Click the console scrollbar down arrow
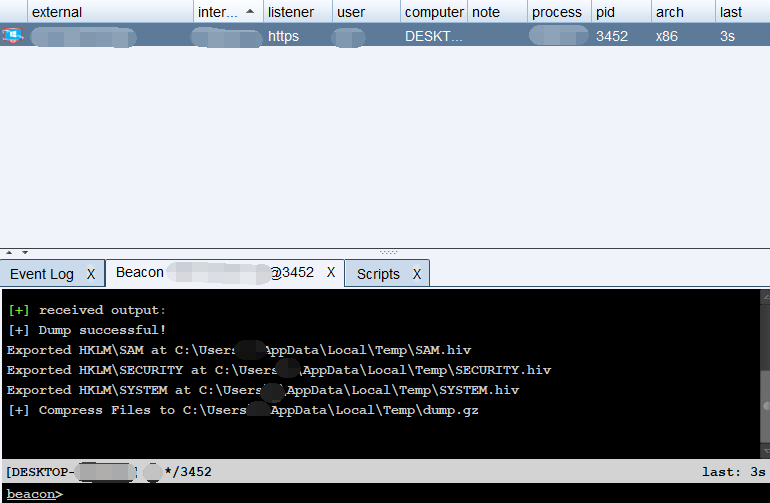The image size is (770, 503). point(765,450)
